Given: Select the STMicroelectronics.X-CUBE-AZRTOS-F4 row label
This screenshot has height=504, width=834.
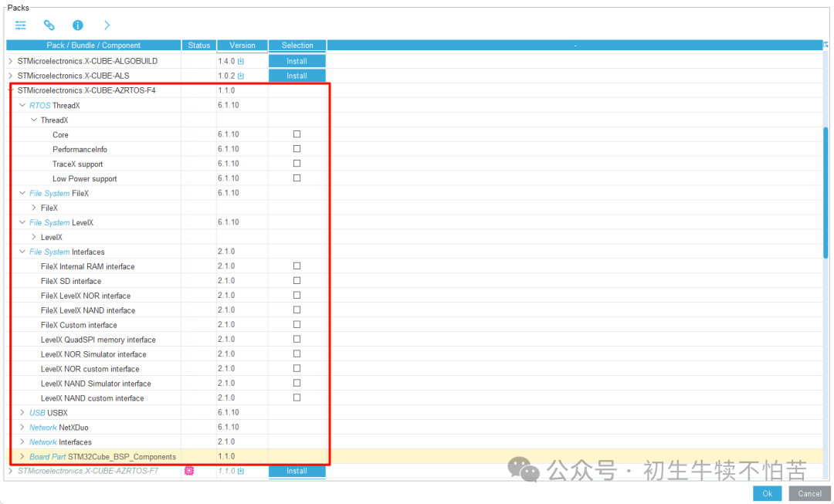Looking at the screenshot, I should 86,90.
